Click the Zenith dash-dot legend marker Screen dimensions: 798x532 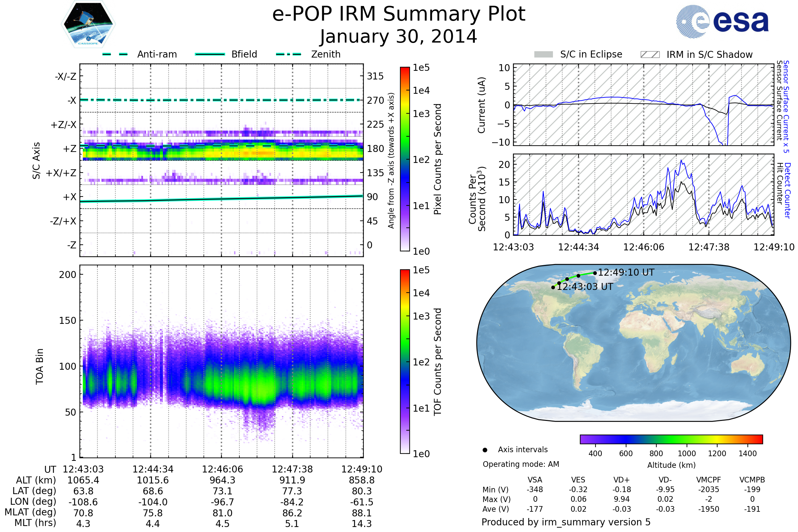tap(289, 54)
